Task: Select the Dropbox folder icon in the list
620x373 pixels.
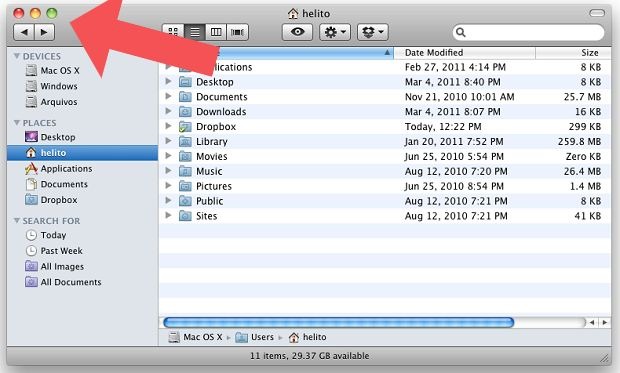Action: click(185, 127)
